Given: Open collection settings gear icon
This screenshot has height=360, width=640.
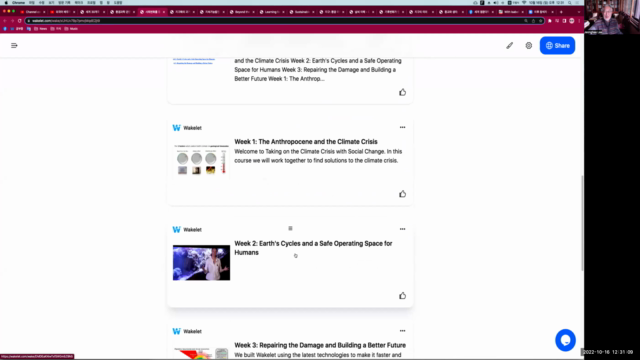Looking at the screenshot, I should (x=529, y=45).
